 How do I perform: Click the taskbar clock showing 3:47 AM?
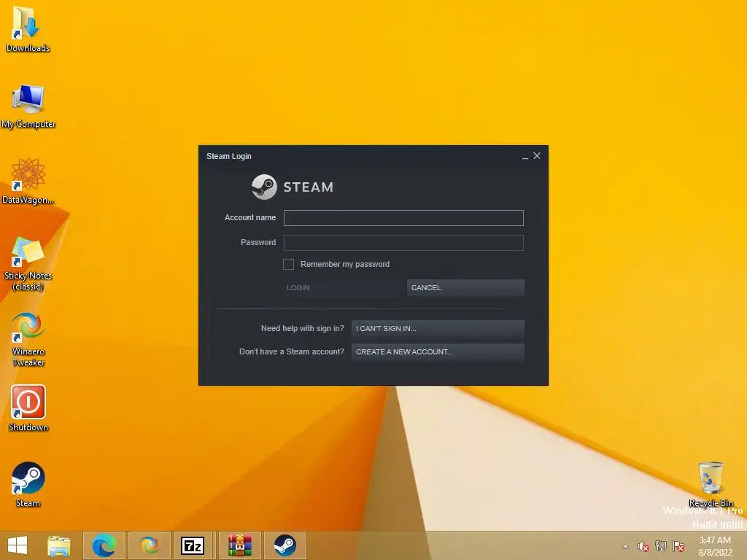[x=715, y=546]
